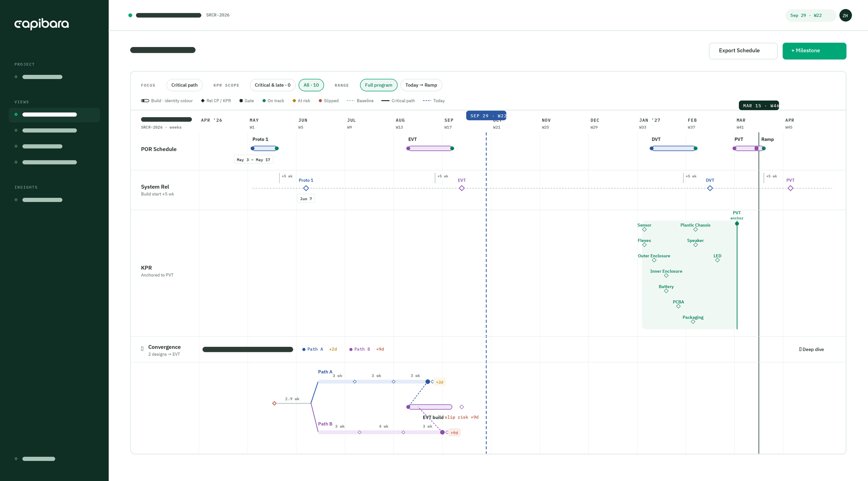Select the LED KPR diamond

coord(718,260)
